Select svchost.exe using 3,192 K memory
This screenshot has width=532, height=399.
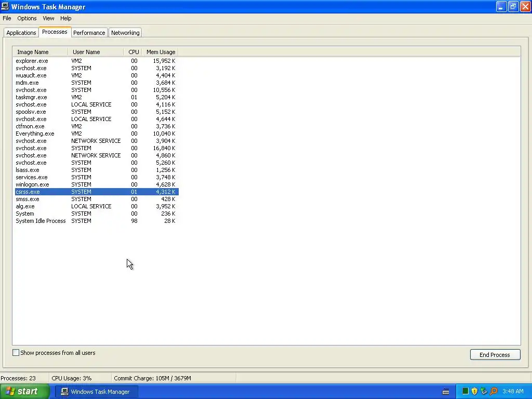coord(96,68)
